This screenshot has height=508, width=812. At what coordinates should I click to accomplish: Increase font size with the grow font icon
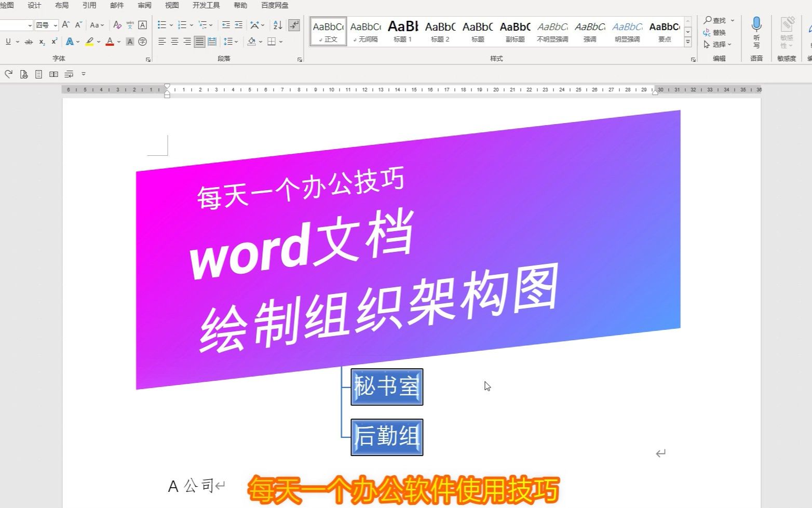(65, 25)
